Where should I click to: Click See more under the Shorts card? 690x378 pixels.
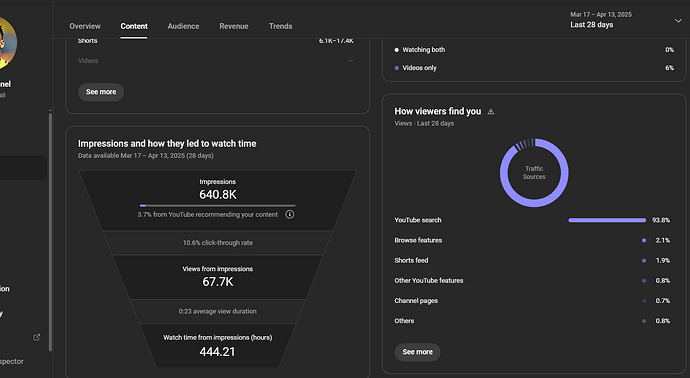tap(101, 92)
